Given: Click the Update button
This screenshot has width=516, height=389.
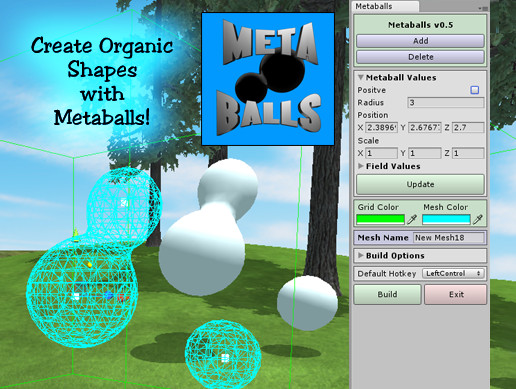Looking at the screenshot, I should tap(420, 184).
